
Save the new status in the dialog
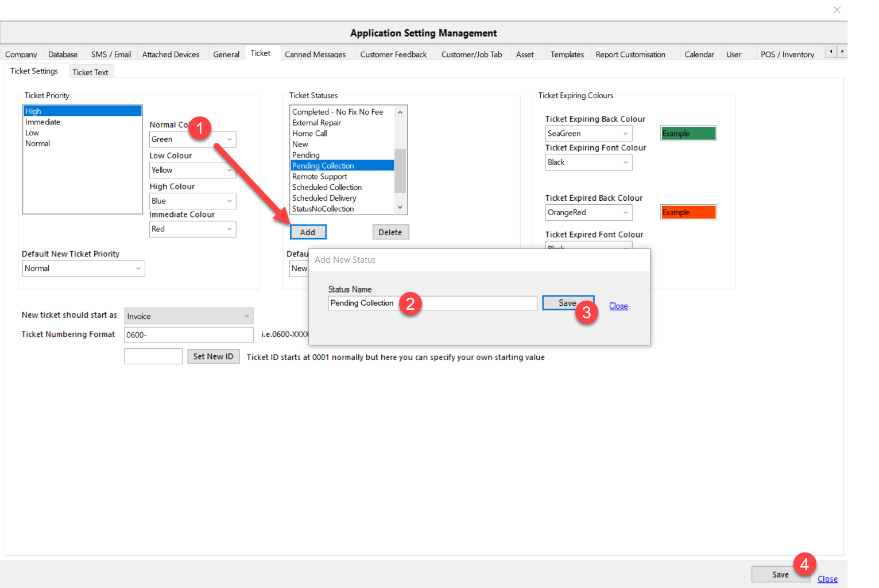pos(567,303)
